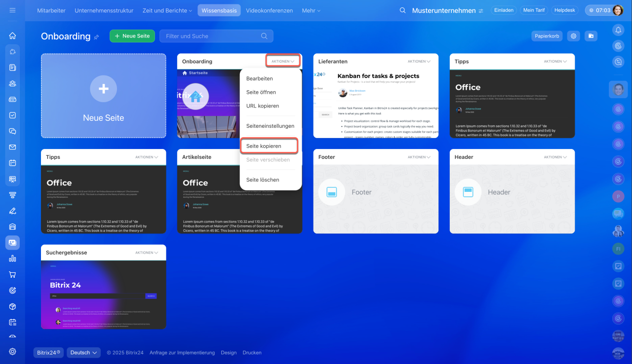Open the Suchergebnisse page thumbnail

(x=104, y=294)
